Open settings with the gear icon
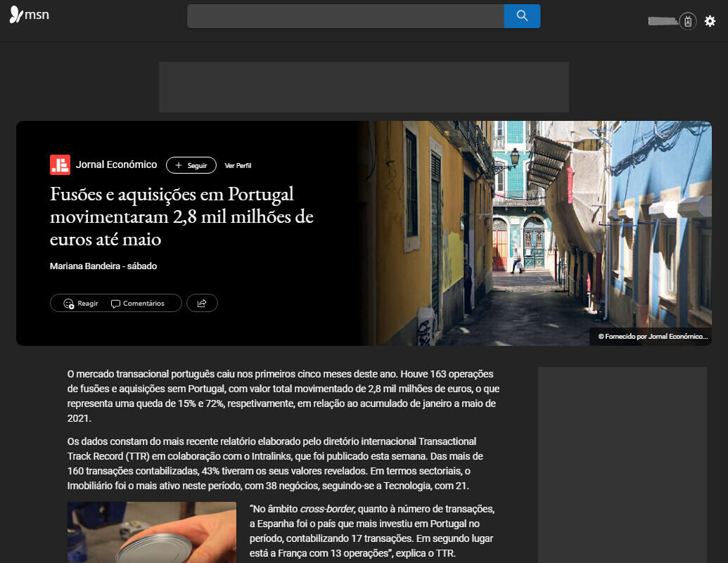The image size is (728, 563). (710, 21)
